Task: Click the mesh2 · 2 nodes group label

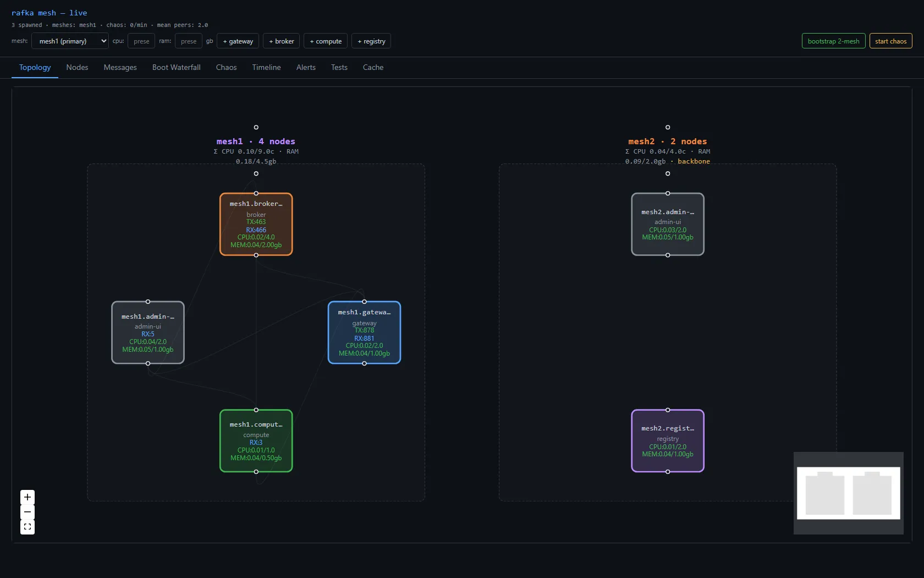Action: pyautogui.click(x=668, y=141)
